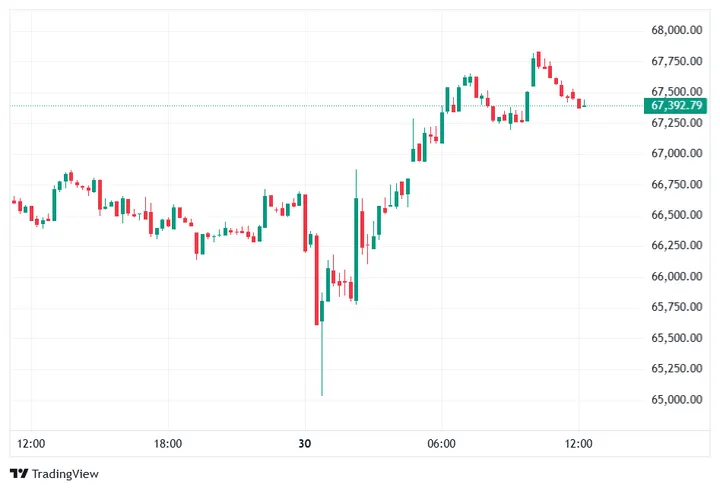Click the 66,250.00 price axis label

[x=677, y=246]
